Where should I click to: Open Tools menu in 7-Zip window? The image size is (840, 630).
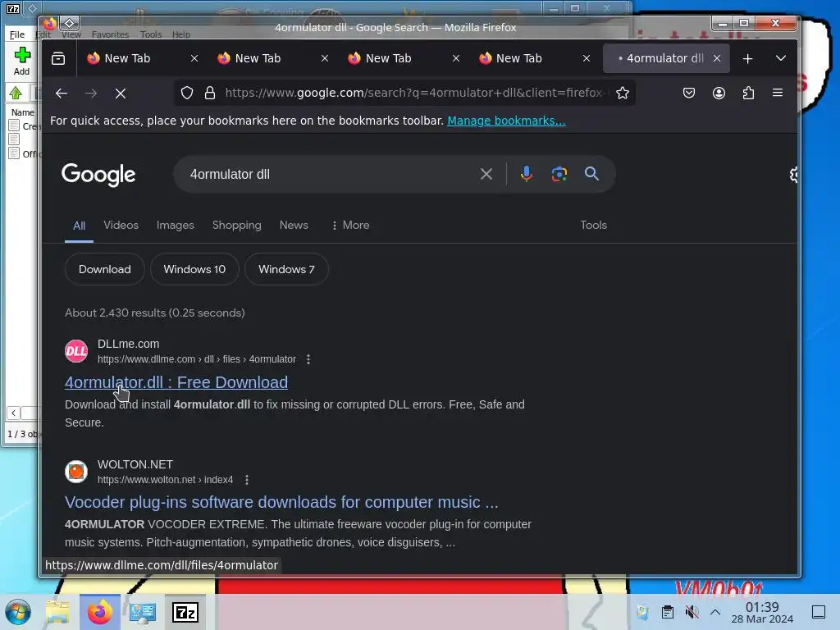[151, 34]
